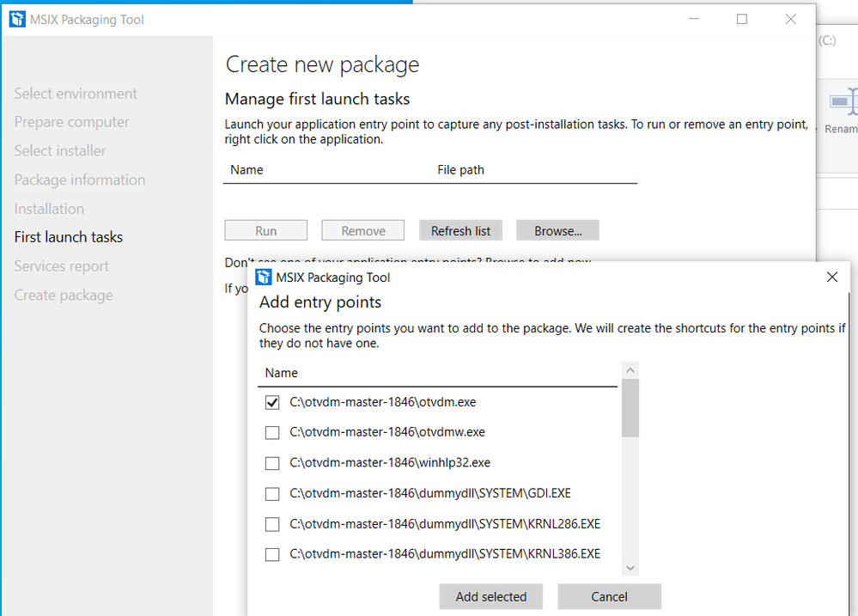Select the dummydll\SYSTEM\KRNL286.EXE row text
The image size is (858, 616).
click(445, 524)
